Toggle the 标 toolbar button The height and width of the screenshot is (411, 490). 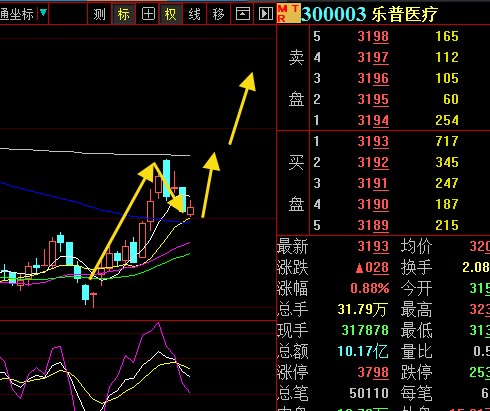tap(124, 14)
